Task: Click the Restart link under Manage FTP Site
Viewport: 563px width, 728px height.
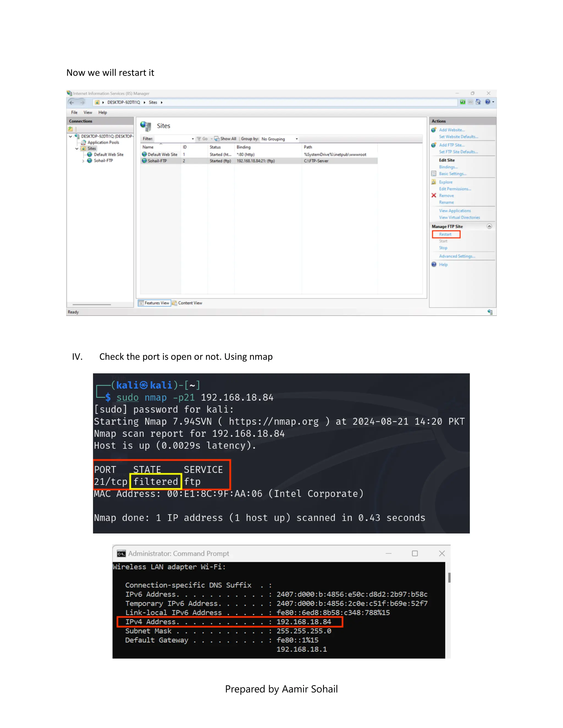Action: (x=445, y=234)
